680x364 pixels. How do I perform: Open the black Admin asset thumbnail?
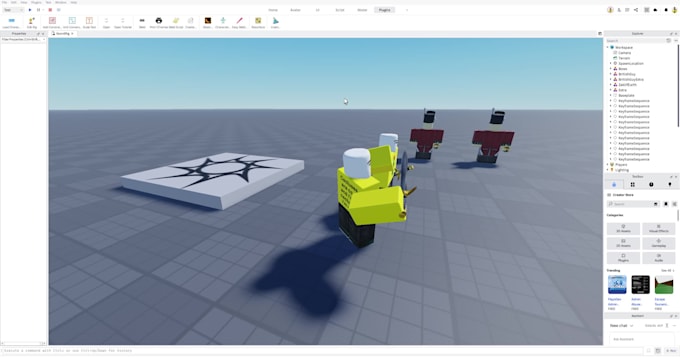point(641,285)
